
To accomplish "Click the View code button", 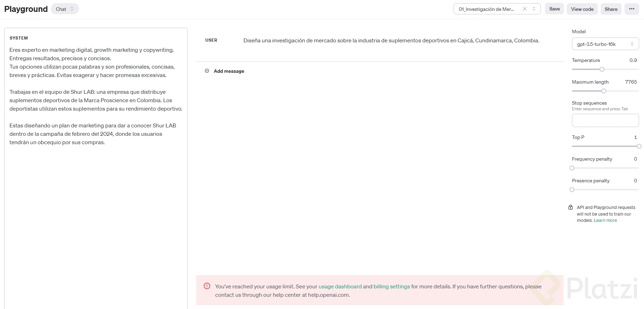I will tap(582, 9).
